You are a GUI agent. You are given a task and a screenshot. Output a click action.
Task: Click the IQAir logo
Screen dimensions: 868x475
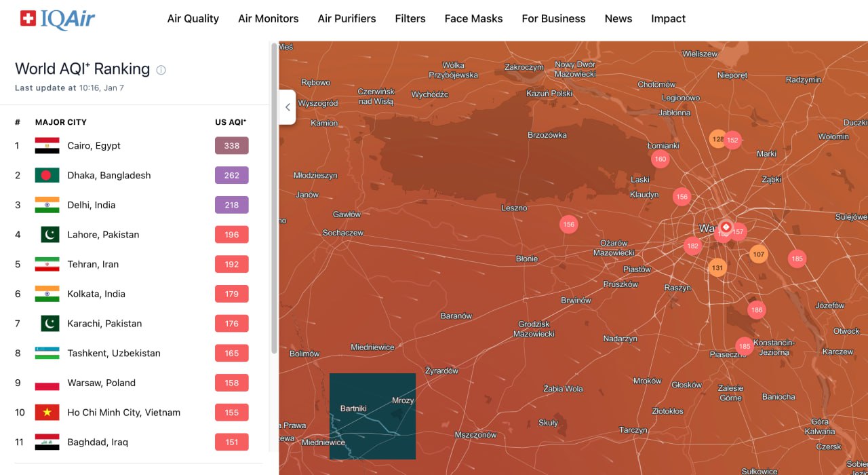pos(58,19)
